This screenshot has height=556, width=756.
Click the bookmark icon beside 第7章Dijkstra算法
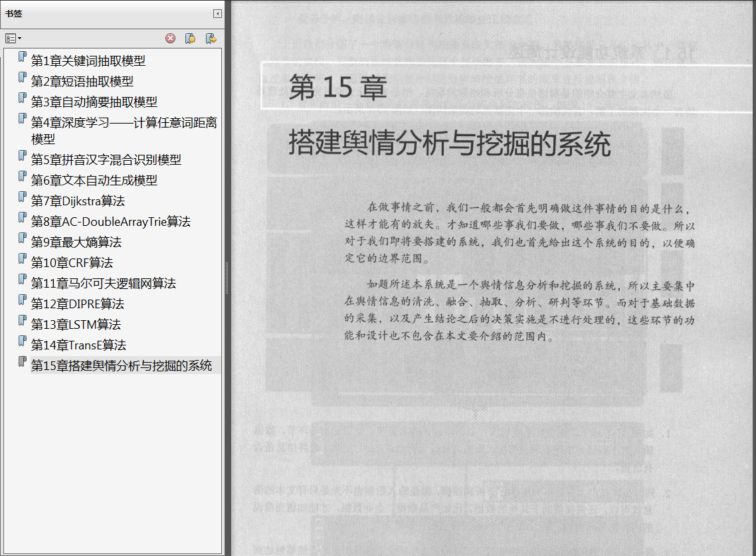pyautogui.click(x=22, y=197)
